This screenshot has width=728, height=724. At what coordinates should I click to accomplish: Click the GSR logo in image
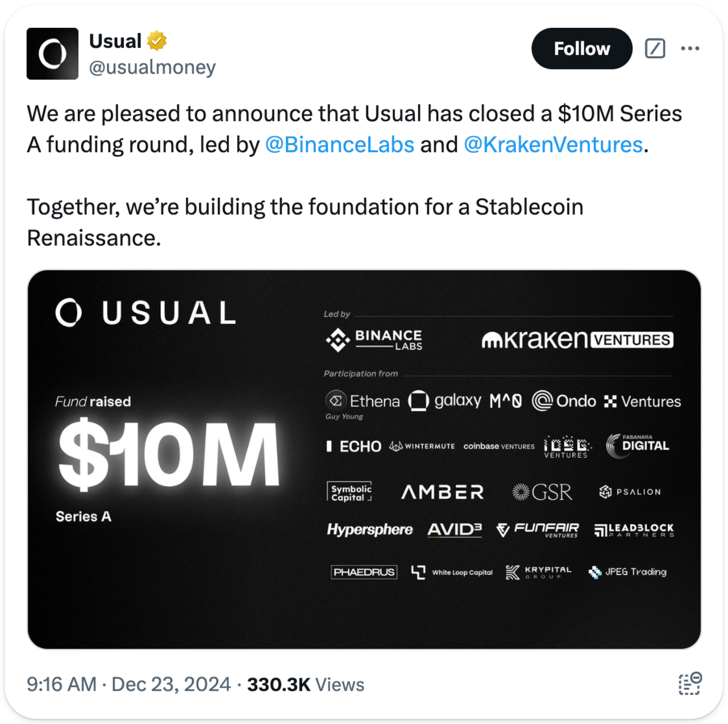(542, 492)
